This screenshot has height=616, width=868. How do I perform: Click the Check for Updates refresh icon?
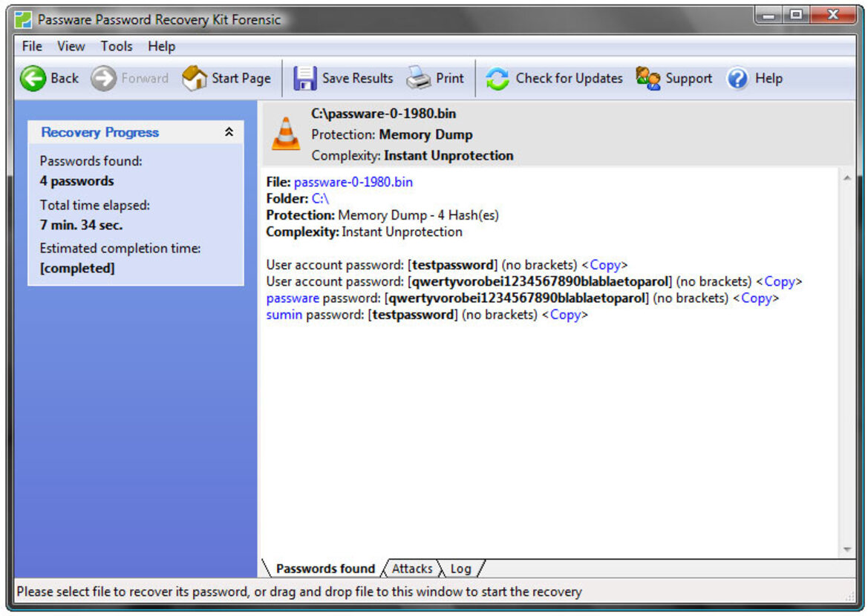[497, 79]
